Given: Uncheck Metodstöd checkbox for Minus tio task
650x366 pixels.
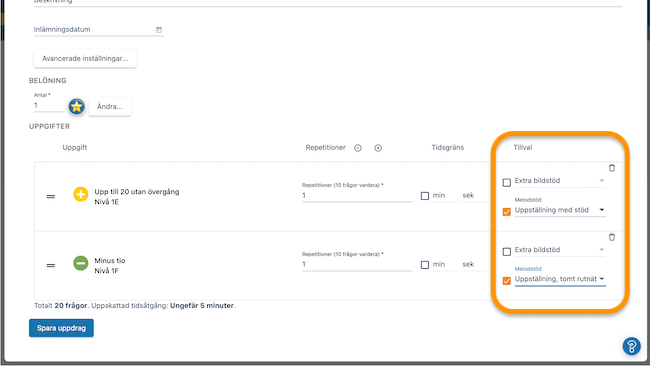Looking at the screenshot, I should 507,281.
